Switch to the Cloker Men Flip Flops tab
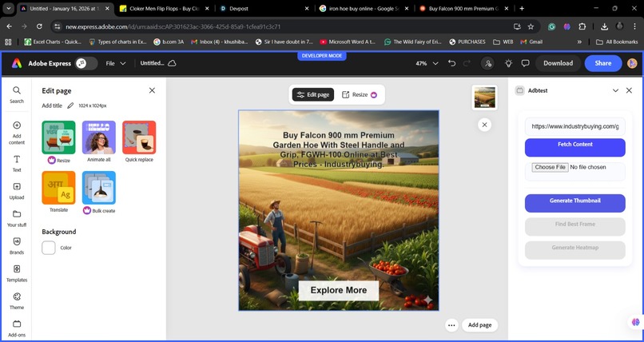644x342 pixels. click(165, 8)
